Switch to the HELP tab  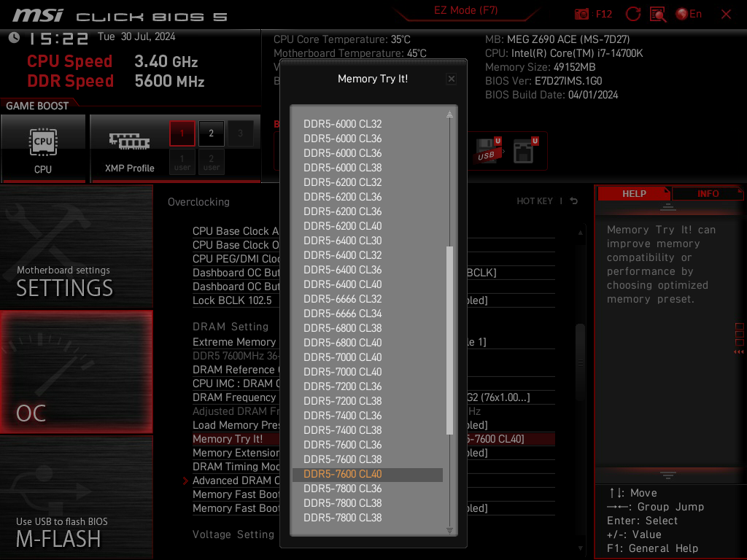(634, 194)
